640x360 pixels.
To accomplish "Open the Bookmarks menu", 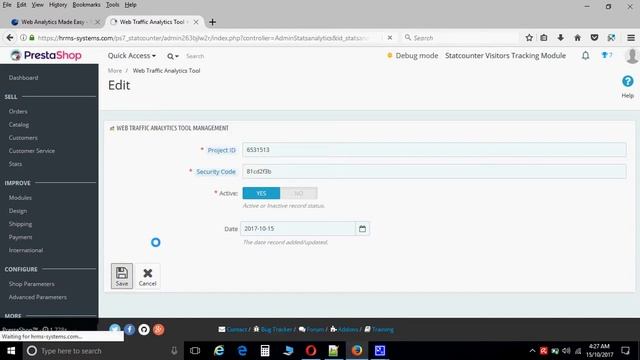I will point(86,5).
